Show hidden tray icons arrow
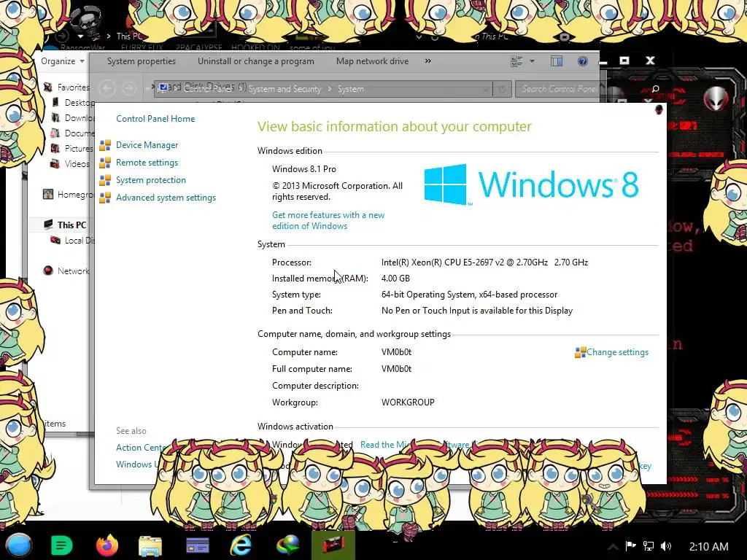 click(613, 546)
